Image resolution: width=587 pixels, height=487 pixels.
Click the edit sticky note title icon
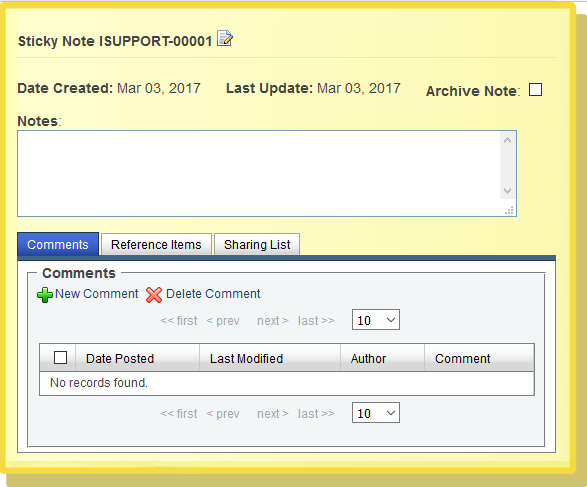[225, 38]
